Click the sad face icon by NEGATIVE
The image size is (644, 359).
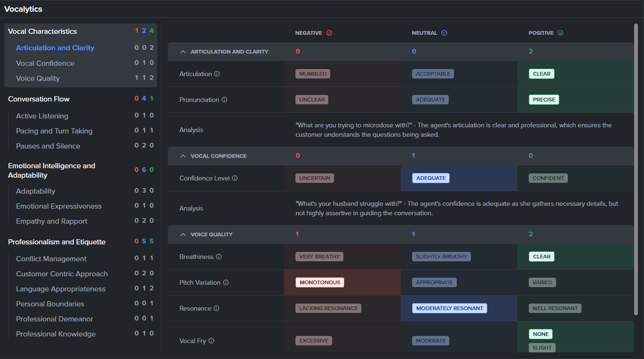click(329, 33)
